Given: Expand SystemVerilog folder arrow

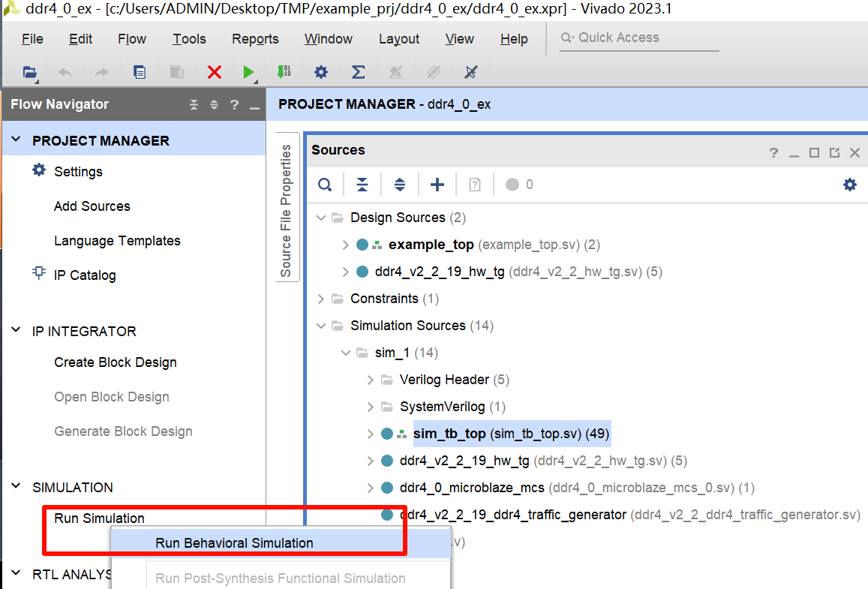Looking at the screenshot, I should [371, 407].
